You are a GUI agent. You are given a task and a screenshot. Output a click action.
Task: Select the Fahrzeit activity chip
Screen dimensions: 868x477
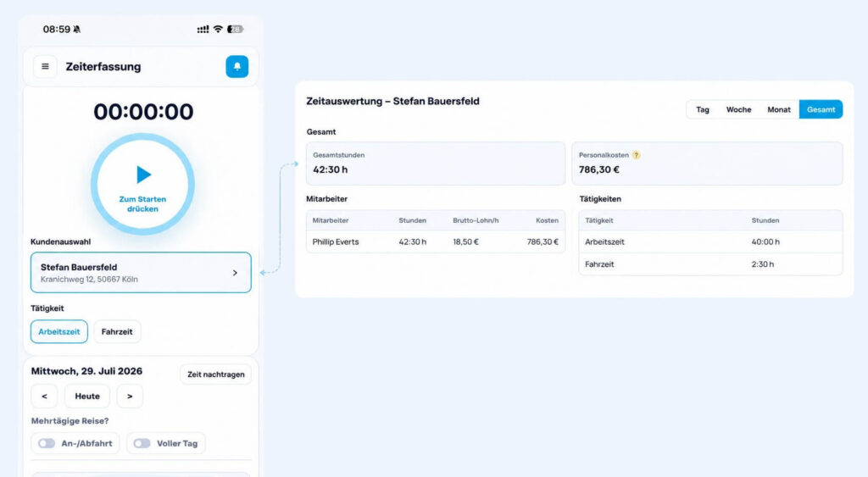[x=117, y=331]
